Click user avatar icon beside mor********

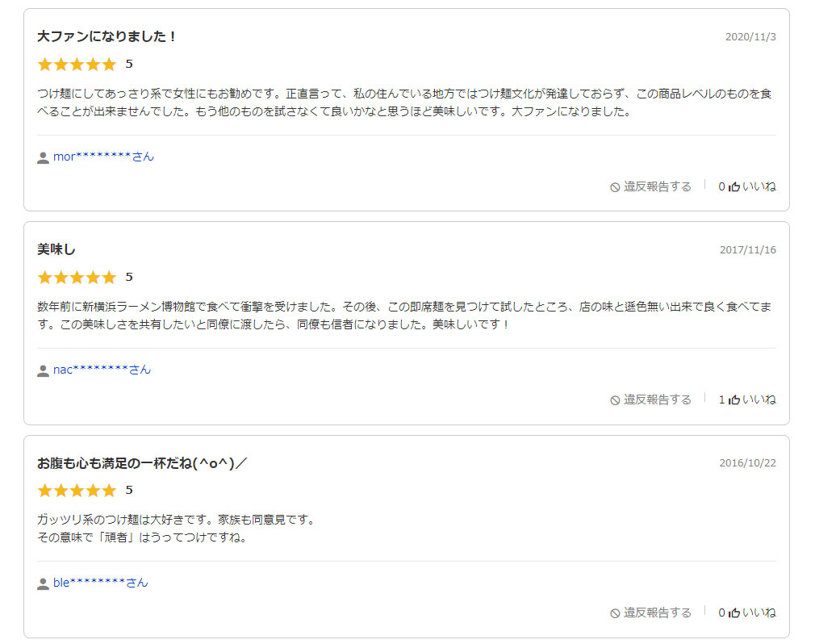click(43, 157)
